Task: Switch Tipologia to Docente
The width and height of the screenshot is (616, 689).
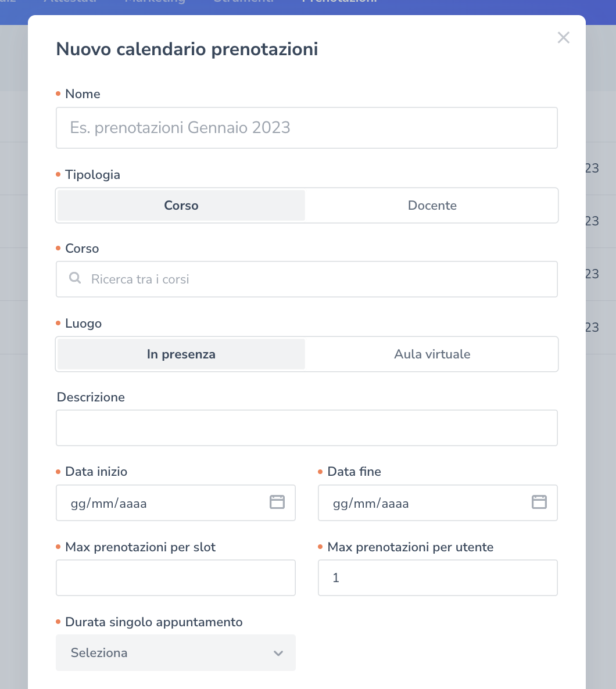Action: tap(432, 205)
